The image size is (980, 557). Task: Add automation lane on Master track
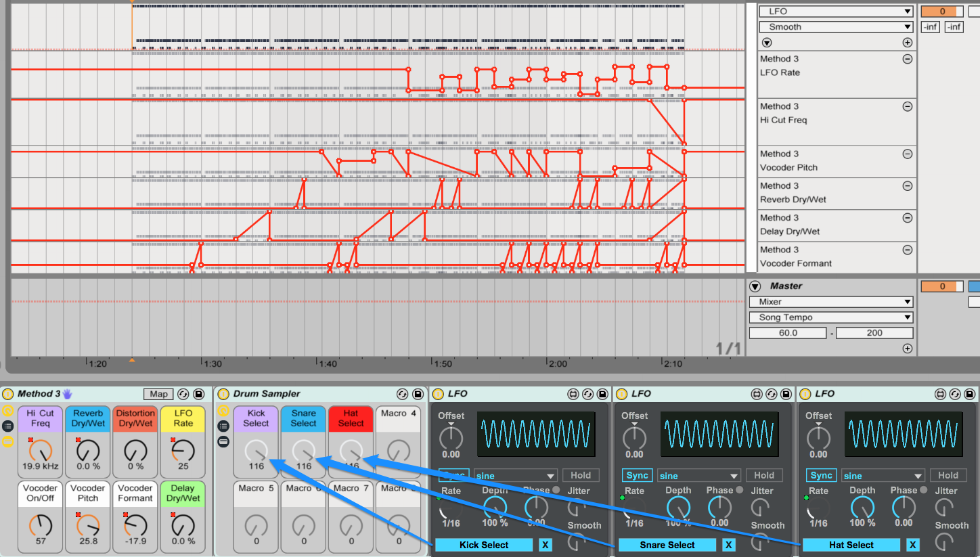(x=907, y=349)
